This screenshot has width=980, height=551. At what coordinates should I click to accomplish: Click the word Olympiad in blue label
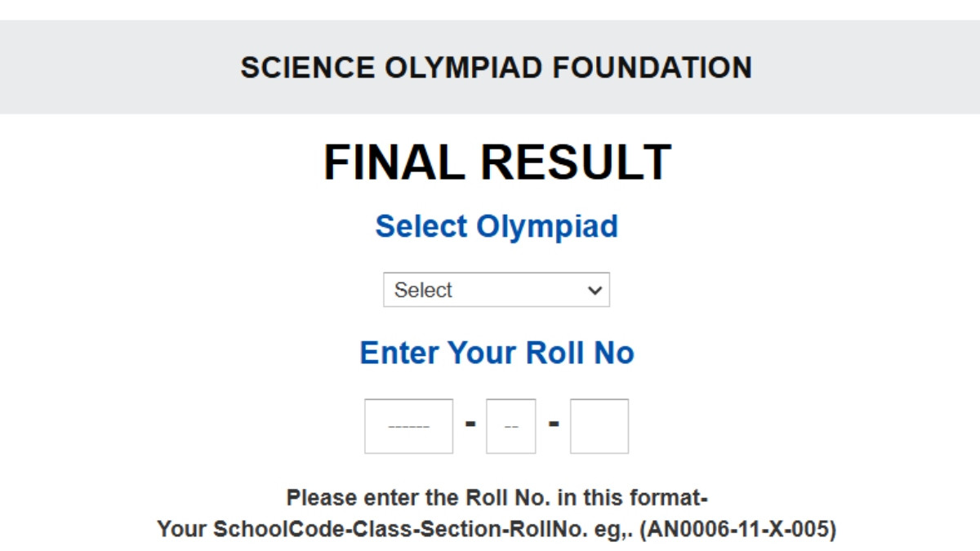(x=547, y=226)
